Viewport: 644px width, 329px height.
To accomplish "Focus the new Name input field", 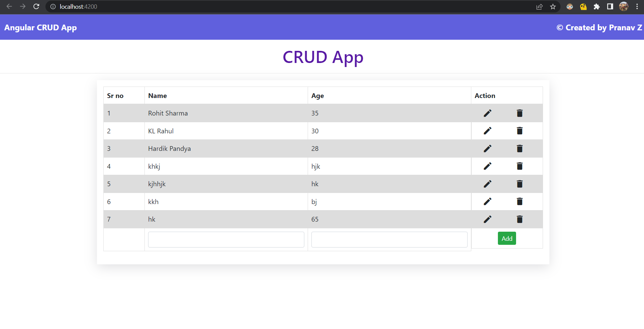I will [x=226, y=239].
